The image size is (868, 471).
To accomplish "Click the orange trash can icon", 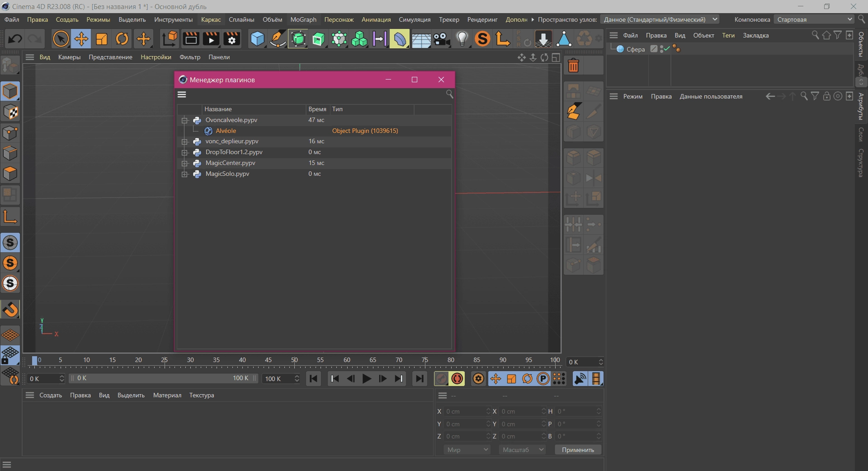I will 573,66.
